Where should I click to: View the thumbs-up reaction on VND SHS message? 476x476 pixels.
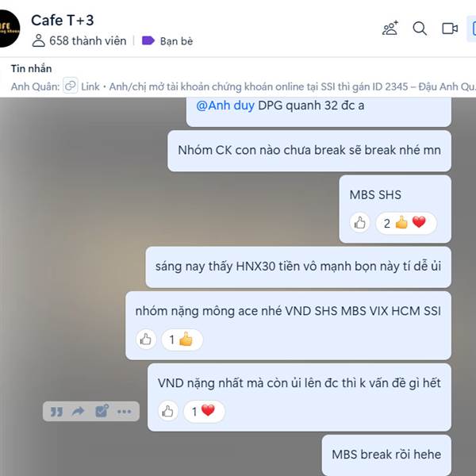pyautogui.click(x=182, y=340)
